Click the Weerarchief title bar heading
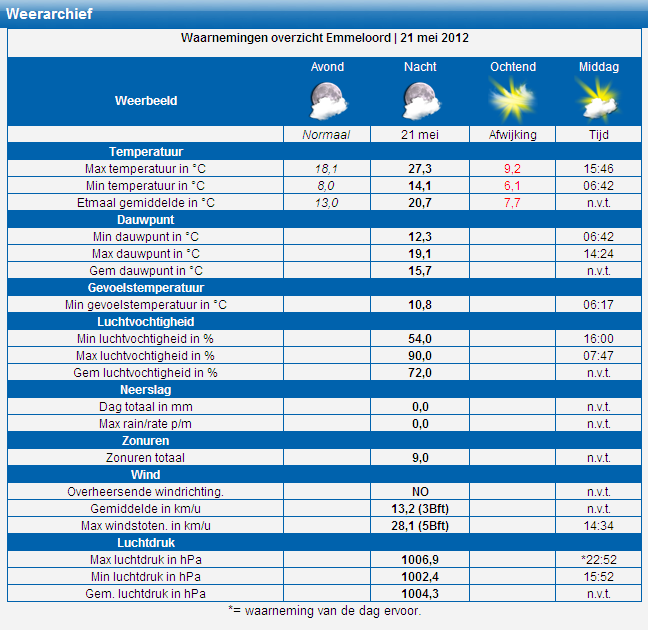This screenshot has height=630, width=648. coord(50,13)
